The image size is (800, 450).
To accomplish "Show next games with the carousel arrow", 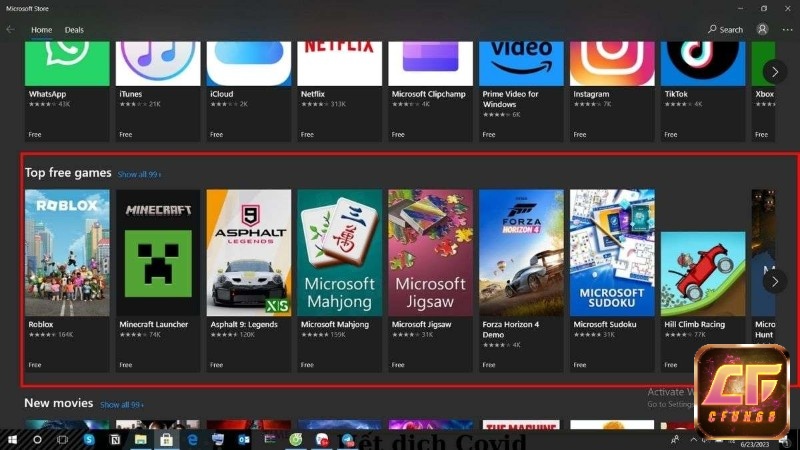I will click(774, 281).
